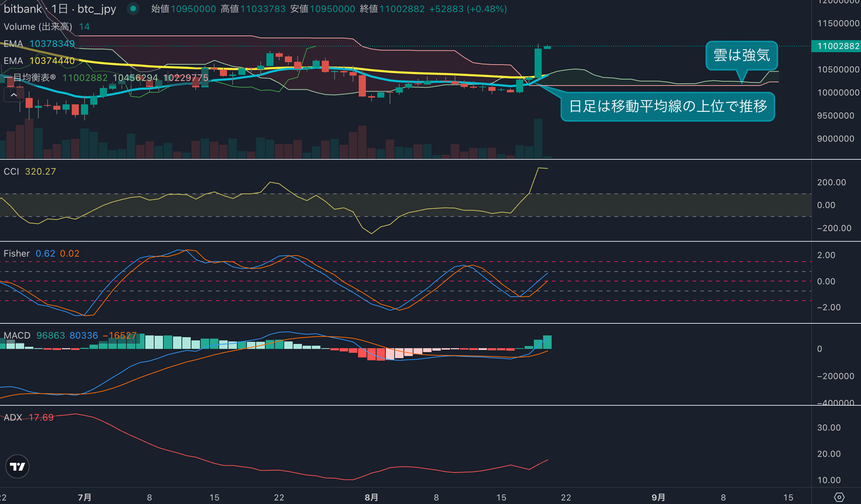
Task: Click the 10.00 ADX axis label
Action: 829,480
